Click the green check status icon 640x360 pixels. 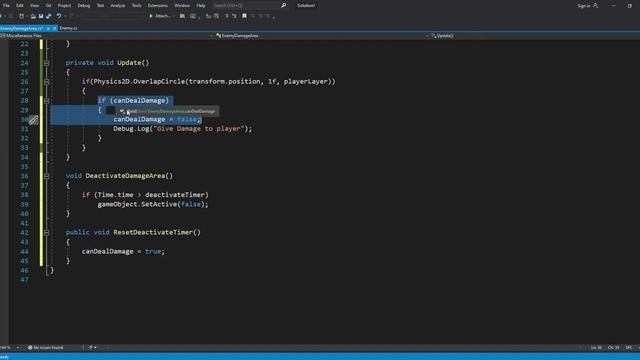click(30, 348)
